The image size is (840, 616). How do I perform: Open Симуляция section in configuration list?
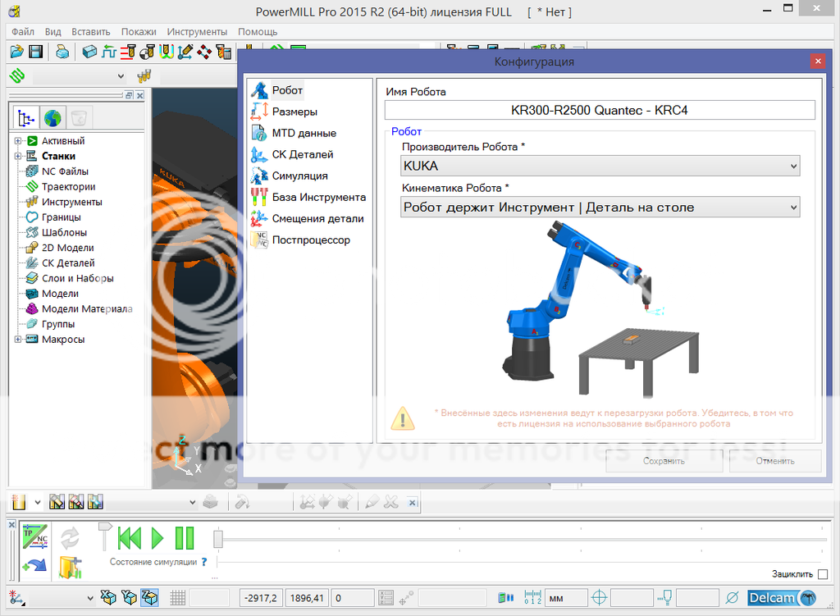pyautogui.click(x=299, y=176)
